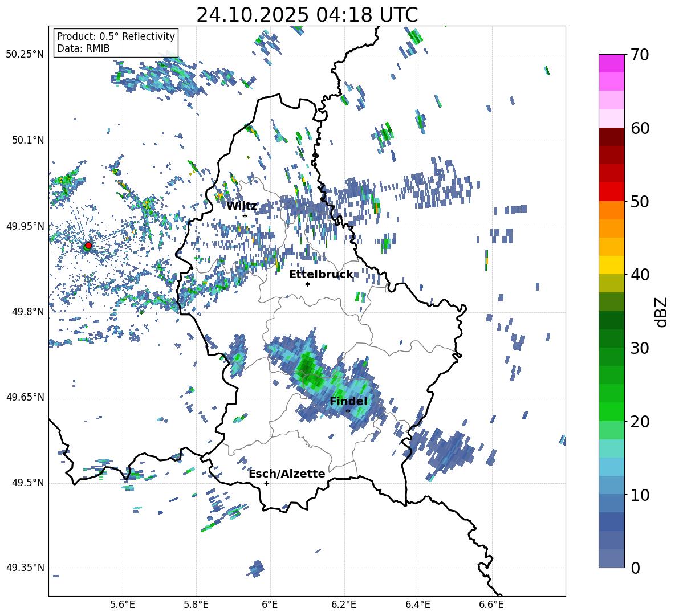Click the 20 dBZ colorbar tick label
This screenshot has width=675, height=616.
point(640,421)
